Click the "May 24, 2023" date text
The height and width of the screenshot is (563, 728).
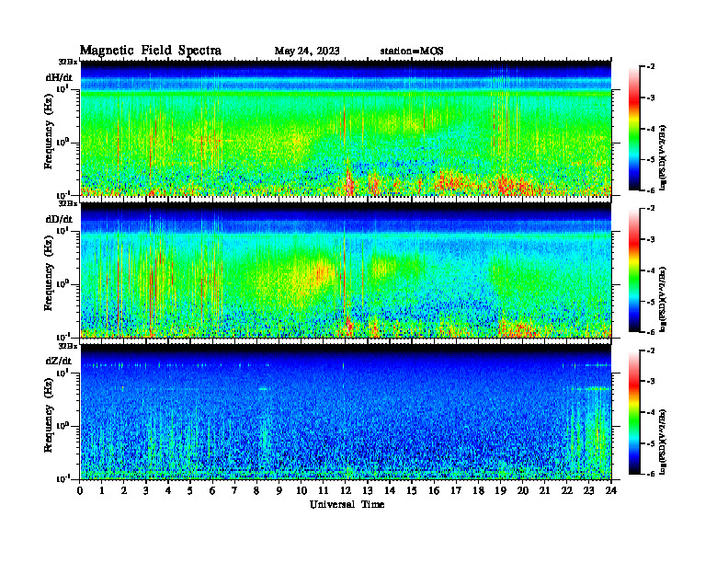click(307, 52)
